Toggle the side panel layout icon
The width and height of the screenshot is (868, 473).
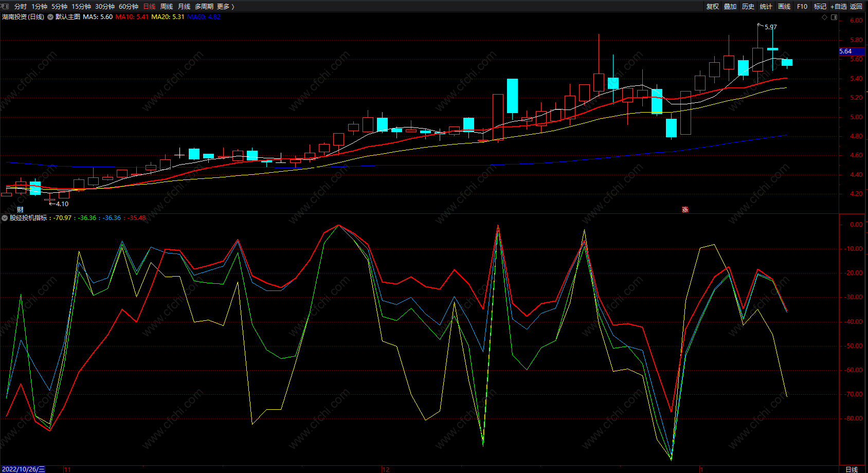(x=834, y=17)
